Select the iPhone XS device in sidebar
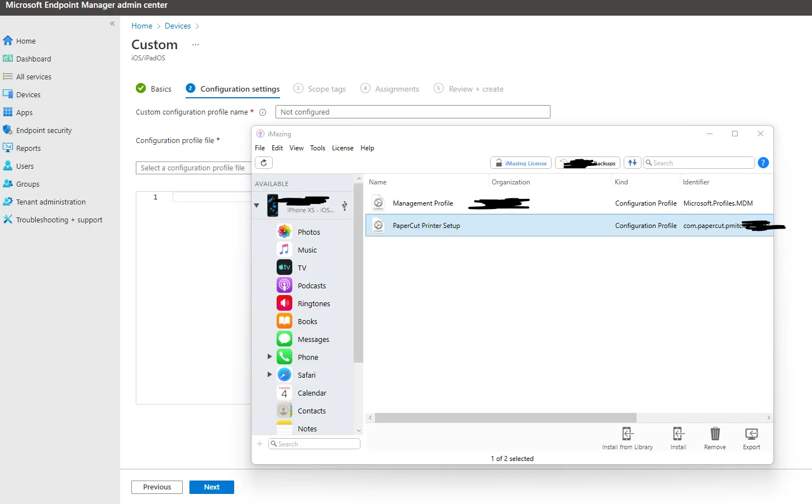Screen dimensions: 812x504 tap(302, 205)
